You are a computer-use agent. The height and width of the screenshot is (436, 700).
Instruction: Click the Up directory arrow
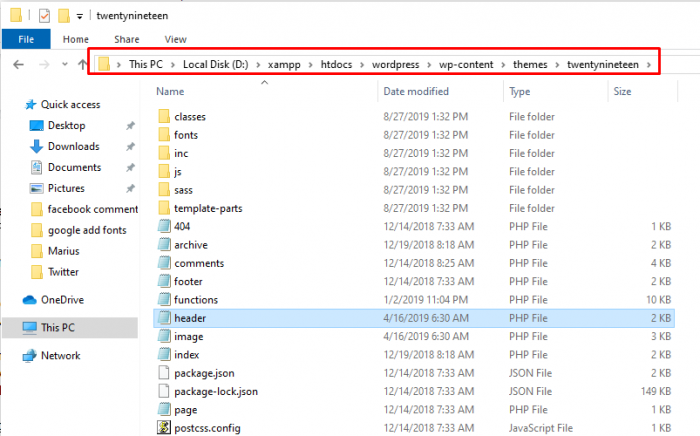(x=82, y=65)
